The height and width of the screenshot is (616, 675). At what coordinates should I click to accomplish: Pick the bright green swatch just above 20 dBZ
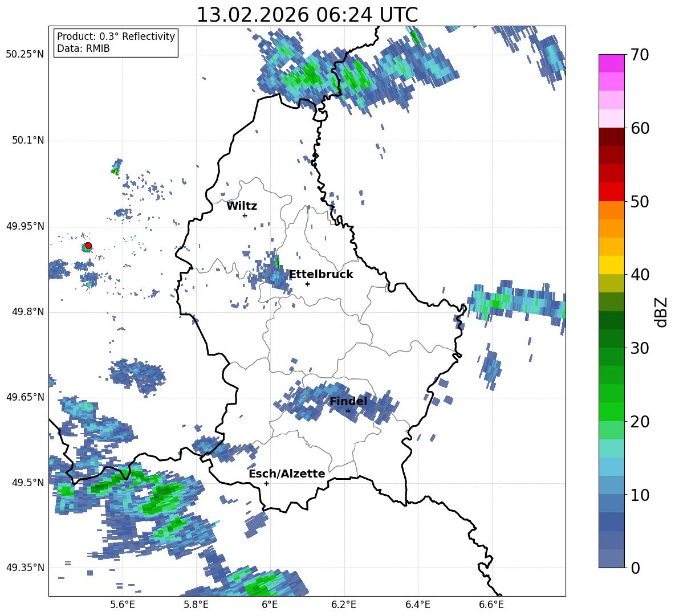[x=611, y=411]
